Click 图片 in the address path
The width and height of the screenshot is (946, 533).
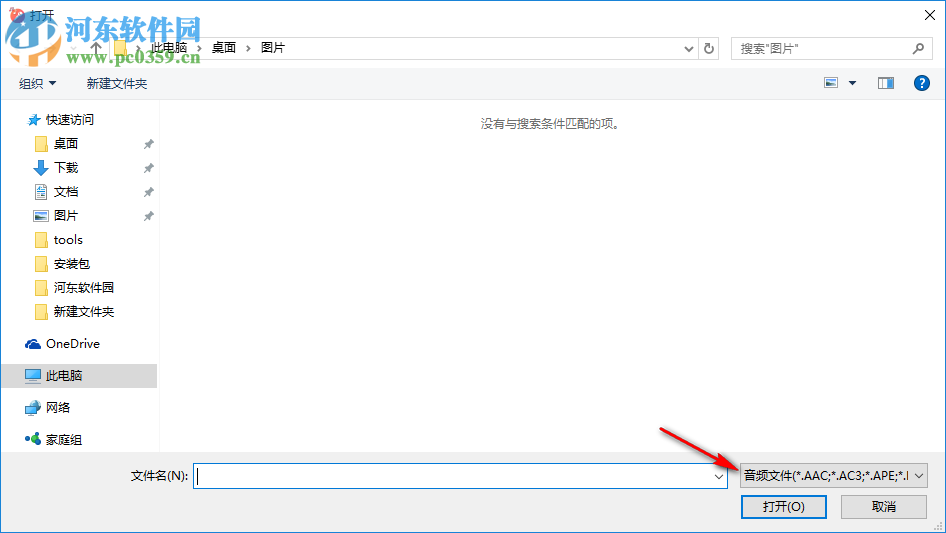[273, 48]
